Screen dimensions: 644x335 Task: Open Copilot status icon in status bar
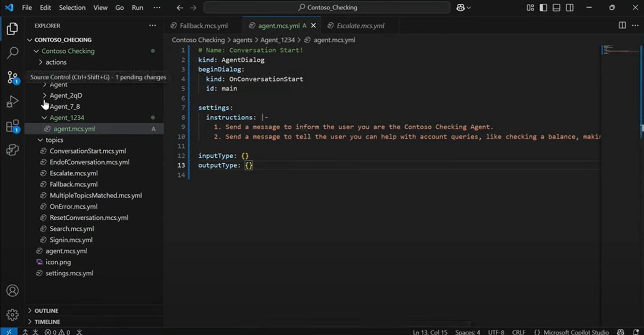pos(621,332)
